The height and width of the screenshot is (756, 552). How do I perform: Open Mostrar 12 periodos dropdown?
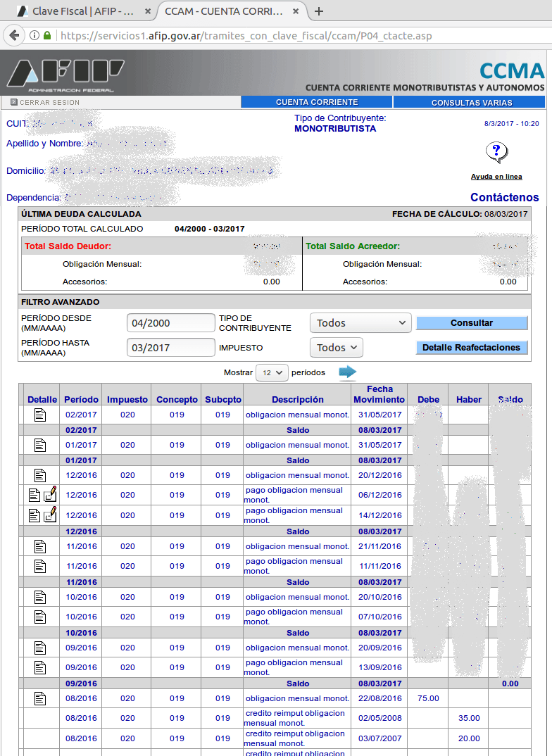[272, 372]
